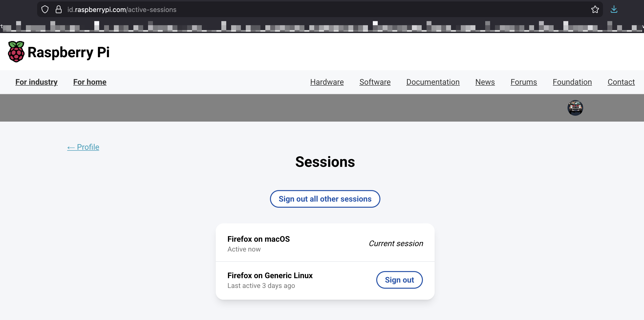Bookmark this page with the star icon
The width and height of the screenshot is (644, 320).
tap(595, 10)
